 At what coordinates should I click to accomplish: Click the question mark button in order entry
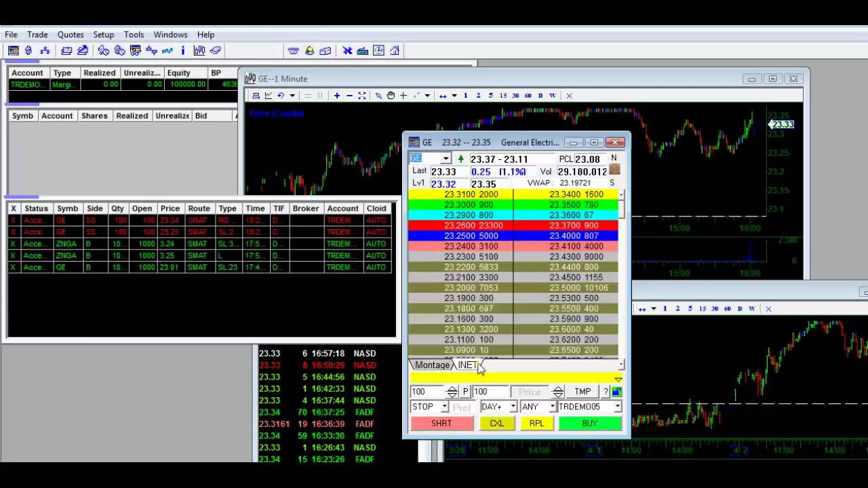(606, 391)
